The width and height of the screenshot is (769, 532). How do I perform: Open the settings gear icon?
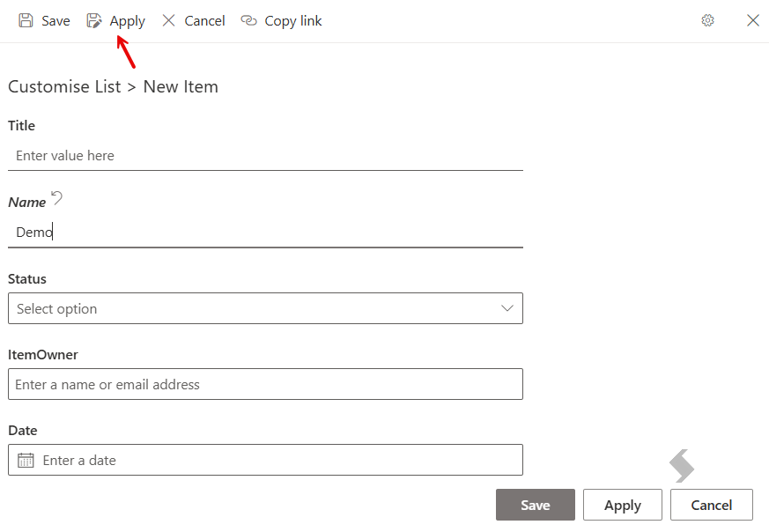pyautogui.click(x=707, y=20)
